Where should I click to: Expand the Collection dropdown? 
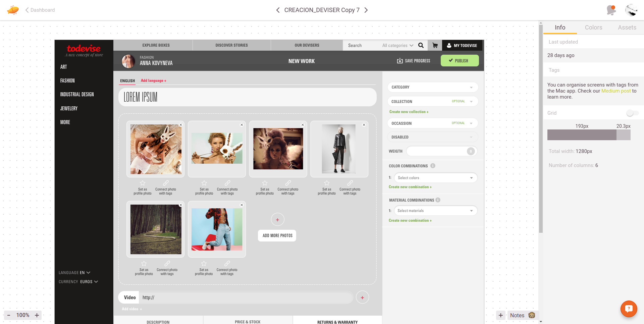click(433, 101)
